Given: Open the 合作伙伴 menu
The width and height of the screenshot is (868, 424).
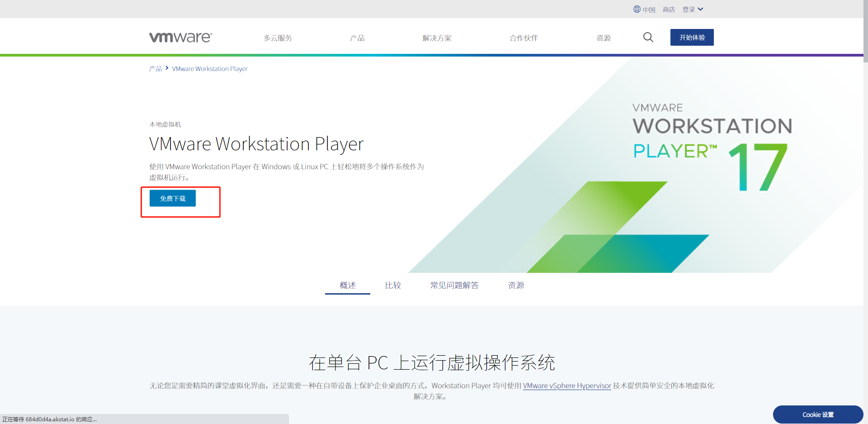Looking at the screenshot, I should [x=524, y=38].
